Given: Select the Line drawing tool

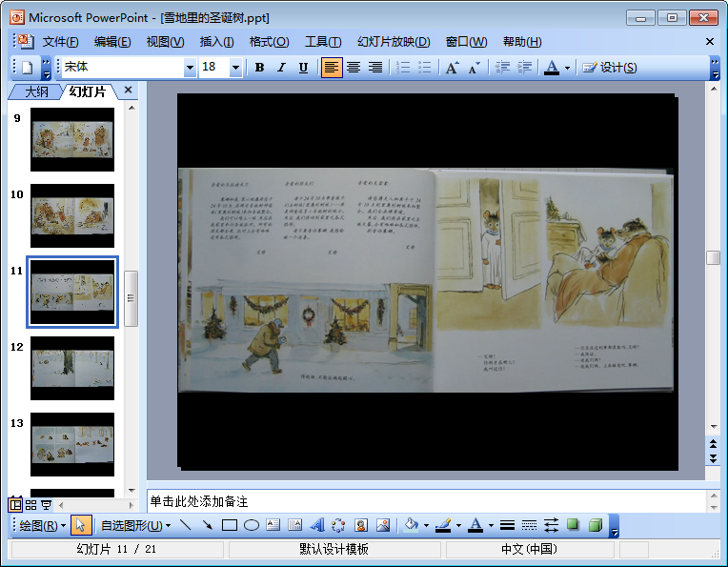Looking at the screenshot, I should [186, 526].
